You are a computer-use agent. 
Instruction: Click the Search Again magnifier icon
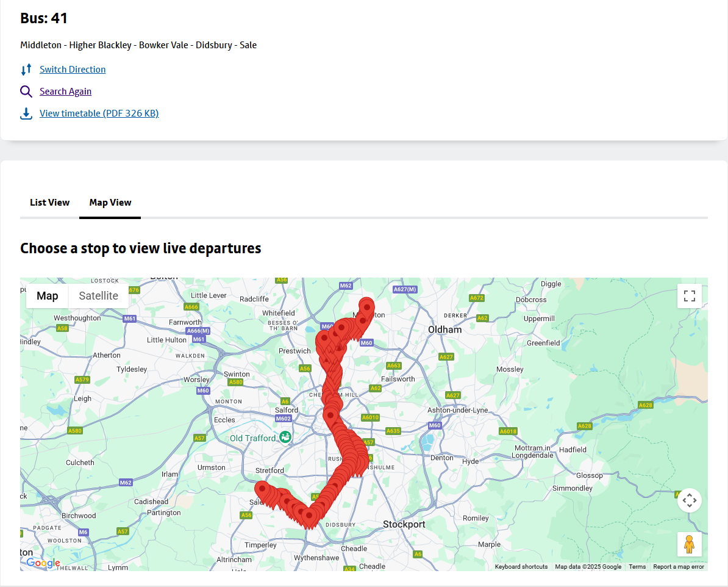(x=26, y=92)
